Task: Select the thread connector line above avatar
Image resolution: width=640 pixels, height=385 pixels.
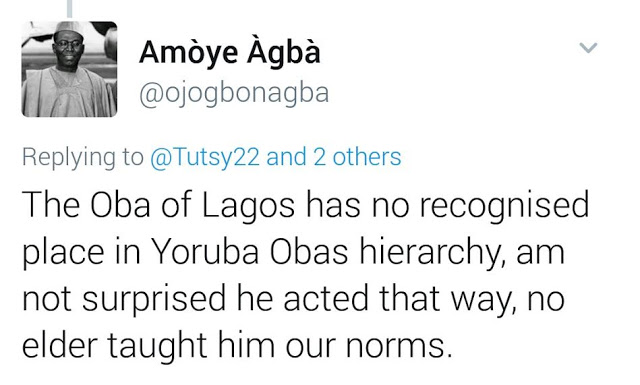Action: pyautogui.click(x=69, y=9)
